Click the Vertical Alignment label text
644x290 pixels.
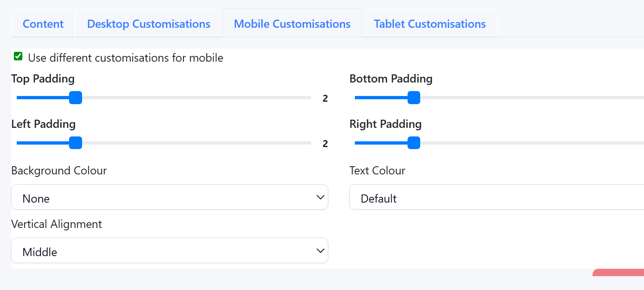pos(56,224)
